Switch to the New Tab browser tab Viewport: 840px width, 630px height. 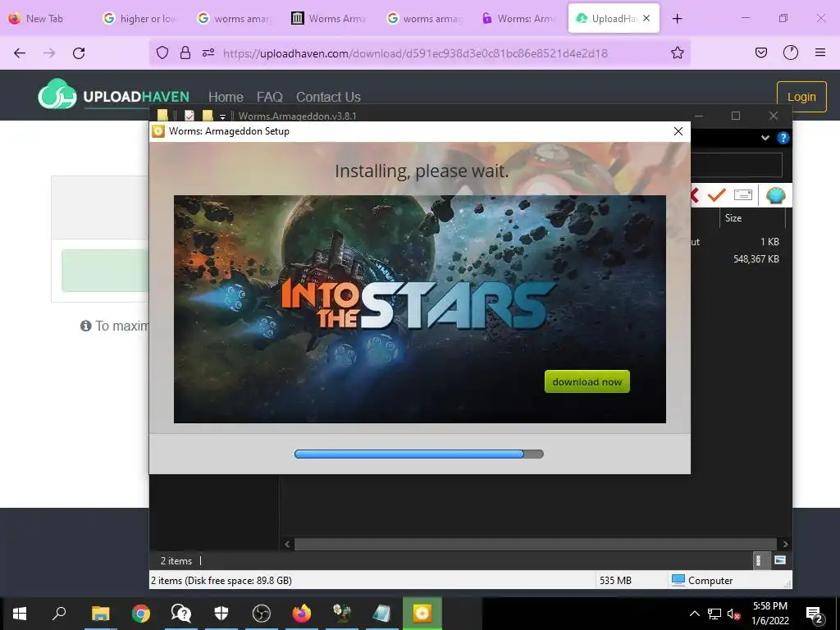click(44, 18)
